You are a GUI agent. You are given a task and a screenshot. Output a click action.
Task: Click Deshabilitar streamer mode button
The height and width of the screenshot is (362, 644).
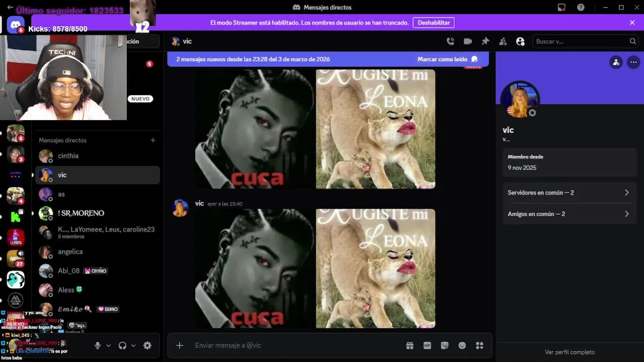434,23
